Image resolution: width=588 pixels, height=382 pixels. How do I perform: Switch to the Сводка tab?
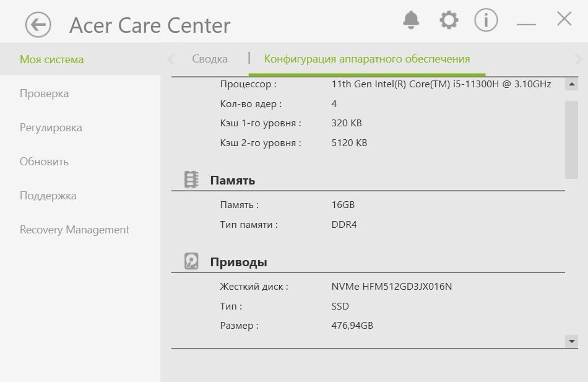coord(210,59)
